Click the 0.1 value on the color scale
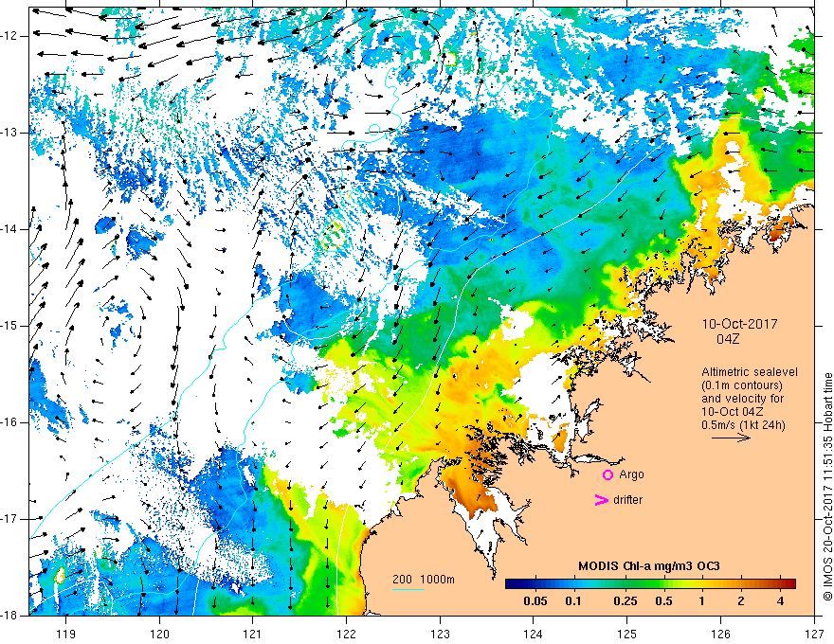 point(572,601)
